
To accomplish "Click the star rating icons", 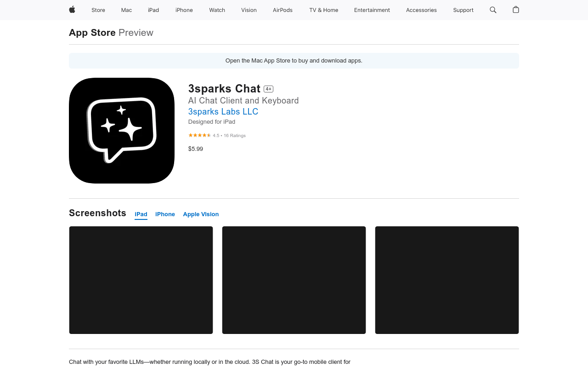I will (200, 135).
